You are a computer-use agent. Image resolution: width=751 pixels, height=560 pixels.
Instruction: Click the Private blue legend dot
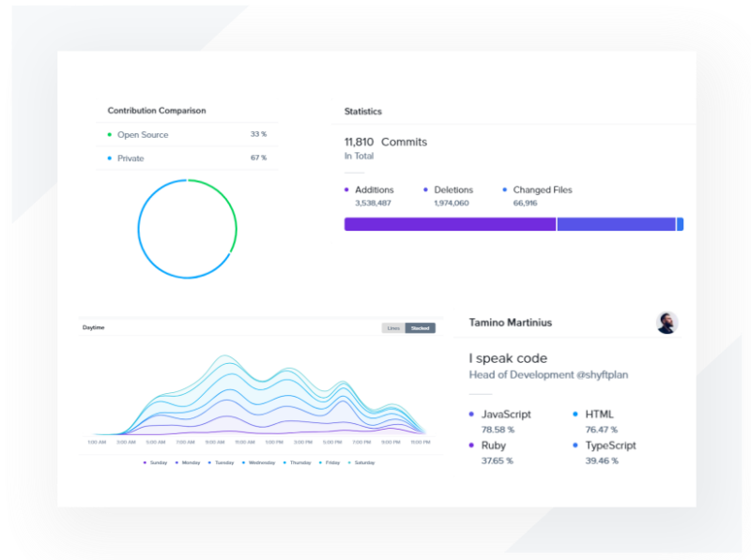(109, 159)
